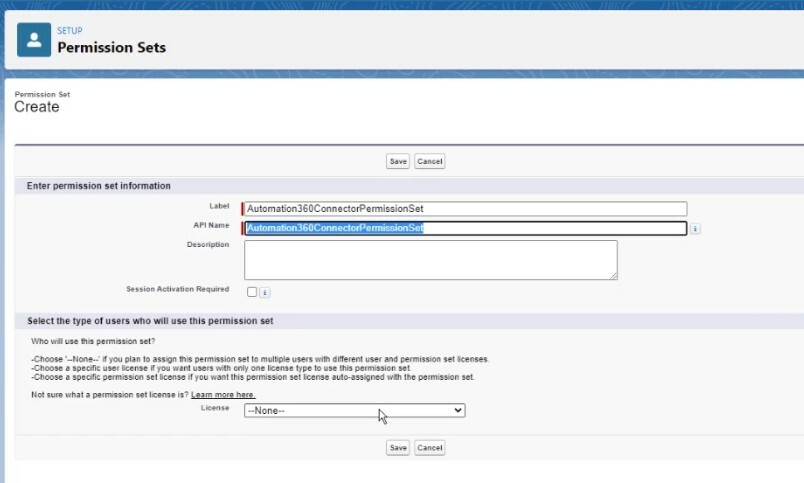Click the Permission Sets user icon

coord(34,39)
